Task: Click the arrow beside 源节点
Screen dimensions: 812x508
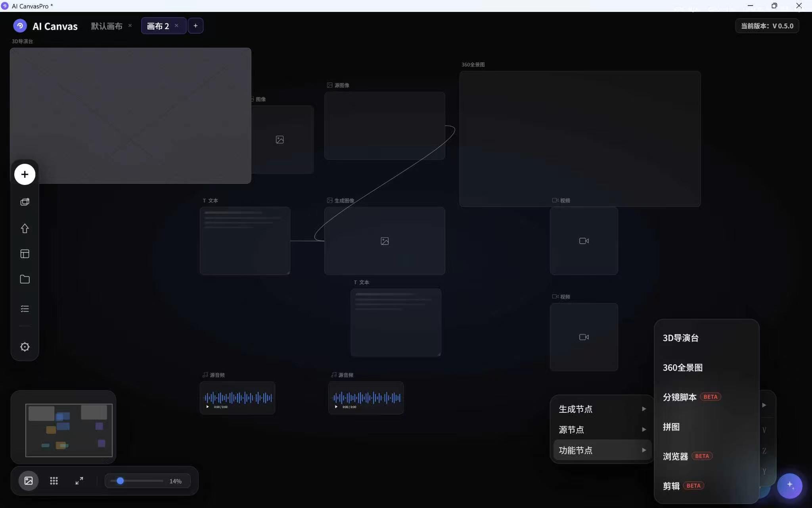Action: tap(644, 429)
